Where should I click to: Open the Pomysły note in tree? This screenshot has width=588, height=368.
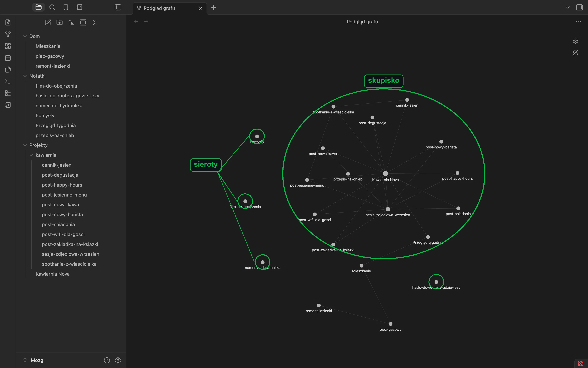(45, 116)
